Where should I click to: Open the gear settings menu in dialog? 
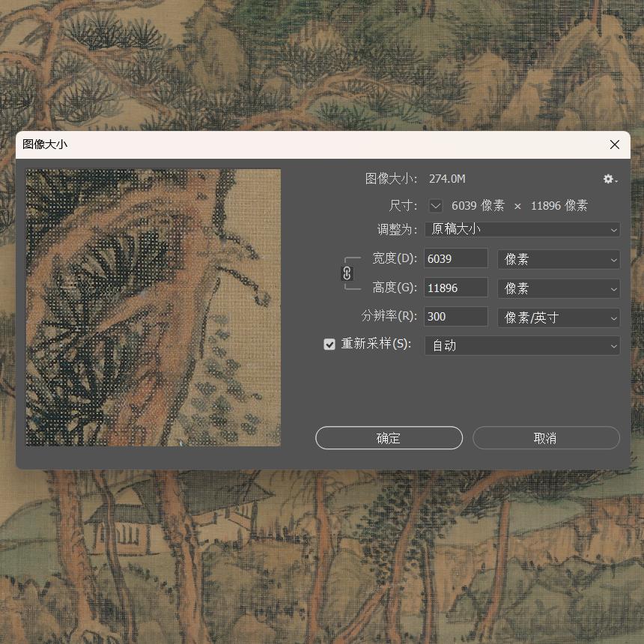click(x=610, y=179)
